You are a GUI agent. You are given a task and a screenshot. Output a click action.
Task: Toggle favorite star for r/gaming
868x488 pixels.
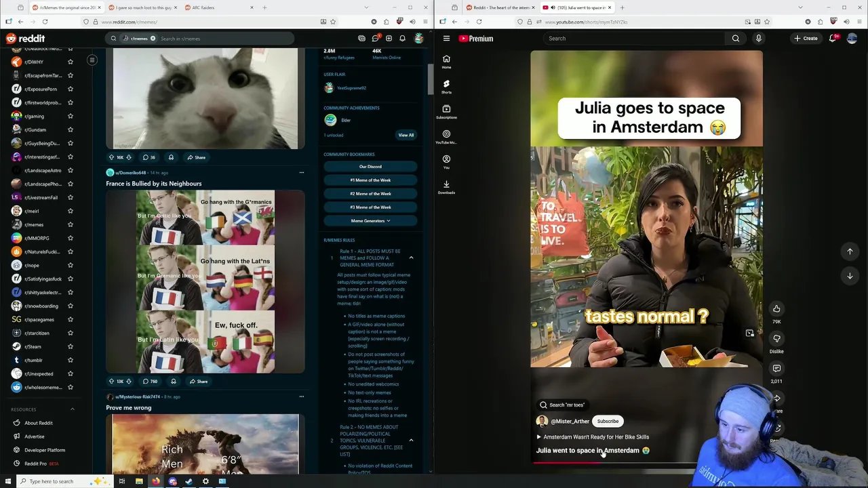click(x=70, y=116)
